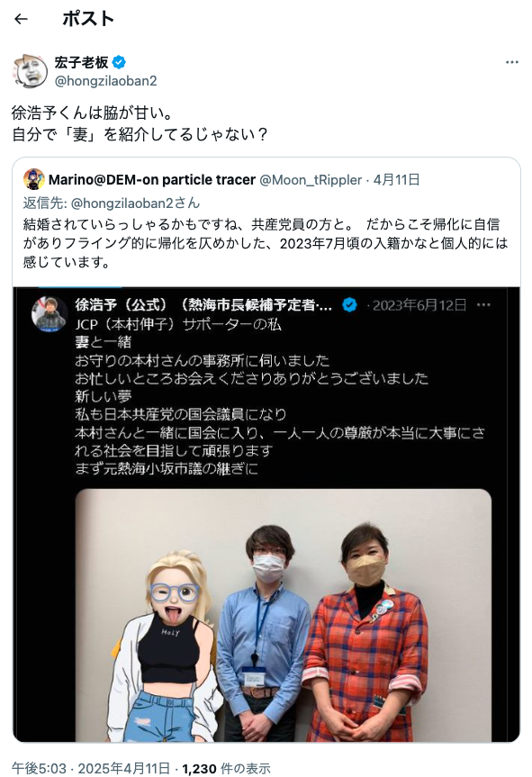The width and height of the screenshot is (532, 777).
Task: Click the 4月11日 date on the quoted post
Action: [x=397, y=180]
